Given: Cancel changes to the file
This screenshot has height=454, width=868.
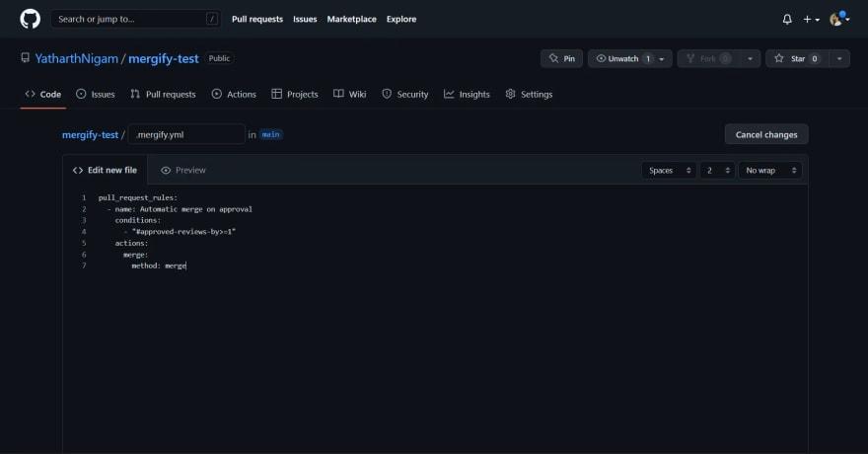Looking at the screenshot, I should tap(766, 134).
